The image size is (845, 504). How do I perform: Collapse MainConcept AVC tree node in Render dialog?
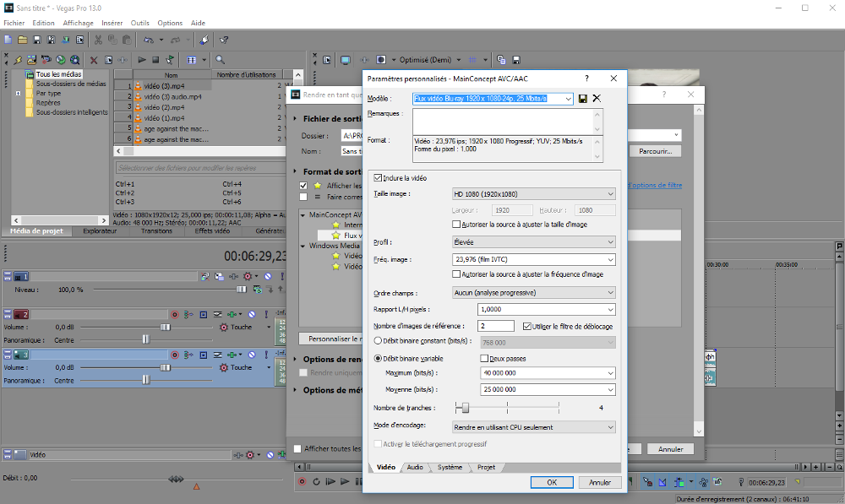pyautogui.click(x=303, y=214)
